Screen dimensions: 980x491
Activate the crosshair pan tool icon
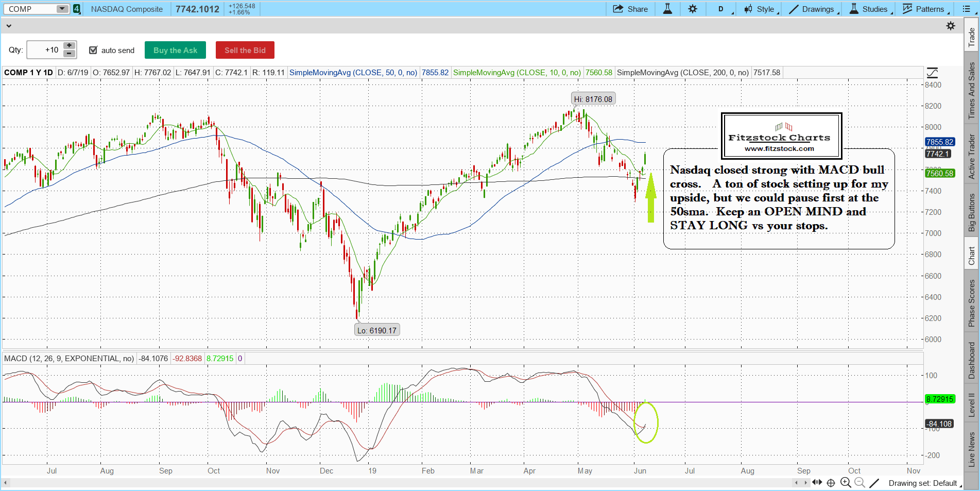click(x=831, y=483)
